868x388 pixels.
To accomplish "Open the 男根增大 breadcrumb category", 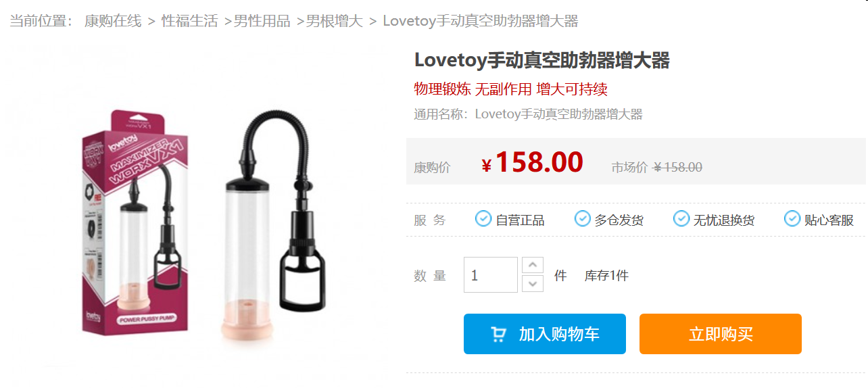I will (335, 21).
